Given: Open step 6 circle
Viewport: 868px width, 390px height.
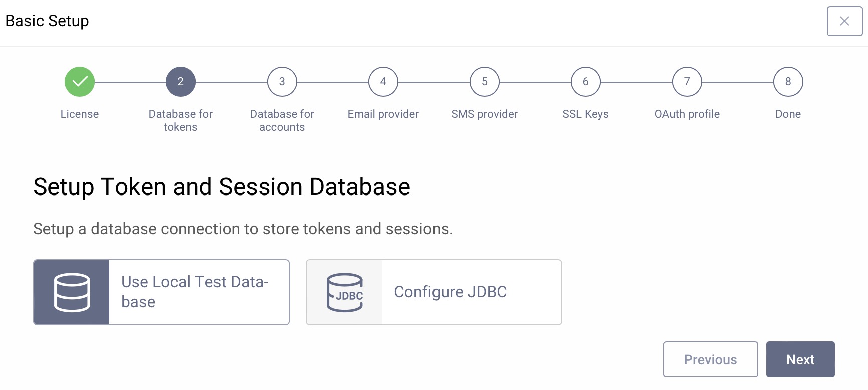Looking at the screenshot, I should click(586, 82).
